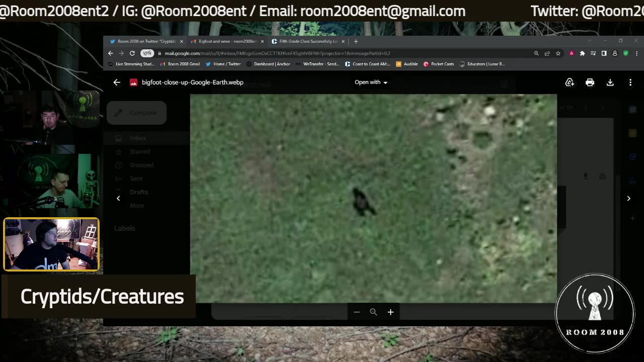Open Audible bookmark
644x362 pixels.
(407, 64)
